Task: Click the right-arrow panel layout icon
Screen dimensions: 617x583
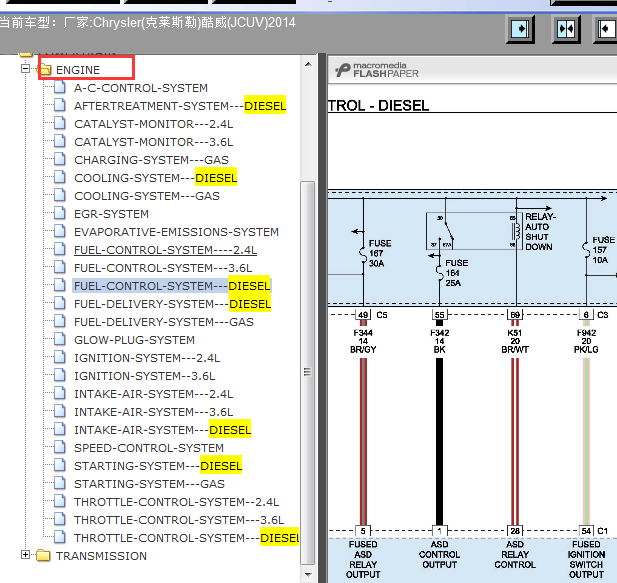Action: 520,29
